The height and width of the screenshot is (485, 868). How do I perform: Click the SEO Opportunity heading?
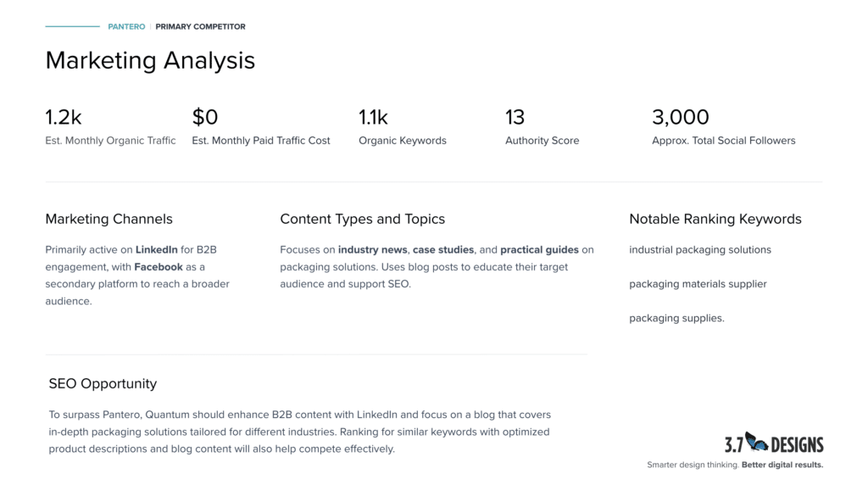tap(103, 384)
